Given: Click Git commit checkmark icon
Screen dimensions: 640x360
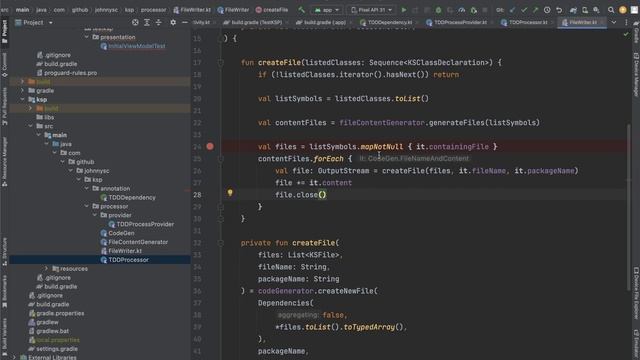Looking at the screenshot, I should click(x=524, y=10).
